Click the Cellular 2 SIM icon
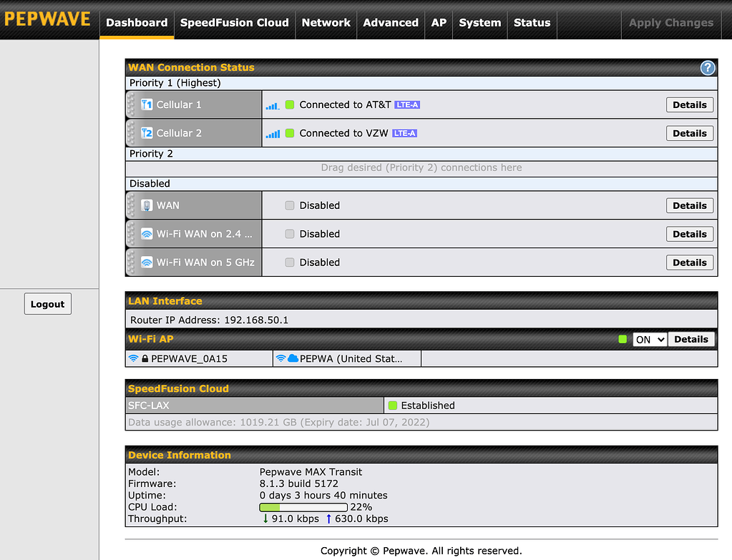Screen dimensions: 732x560 tap(147, 133)
